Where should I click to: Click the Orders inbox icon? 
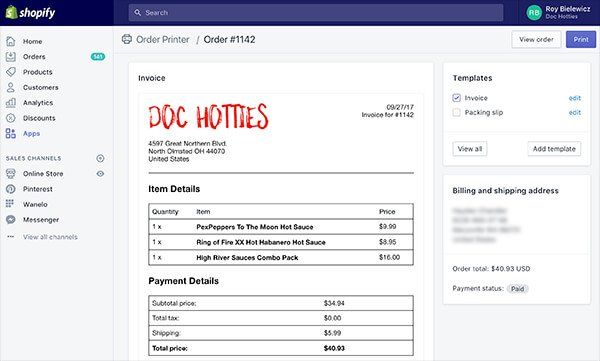pos(11,57)
